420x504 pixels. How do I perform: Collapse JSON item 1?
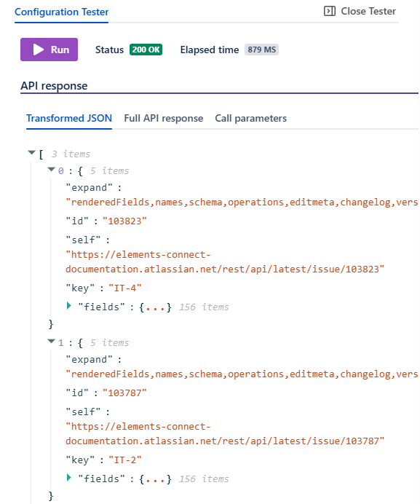(51, 341)
